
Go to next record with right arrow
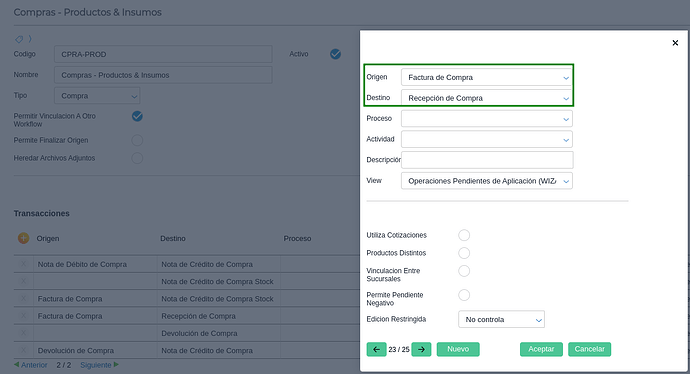pos(421,349)
